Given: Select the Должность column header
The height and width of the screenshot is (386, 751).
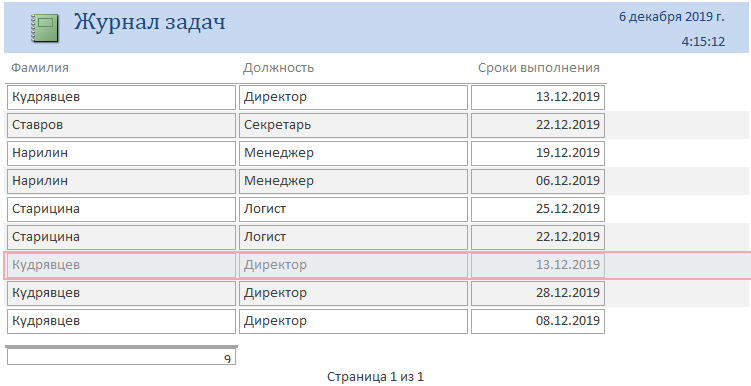Looking at the screenshot, I should point(278,68).
